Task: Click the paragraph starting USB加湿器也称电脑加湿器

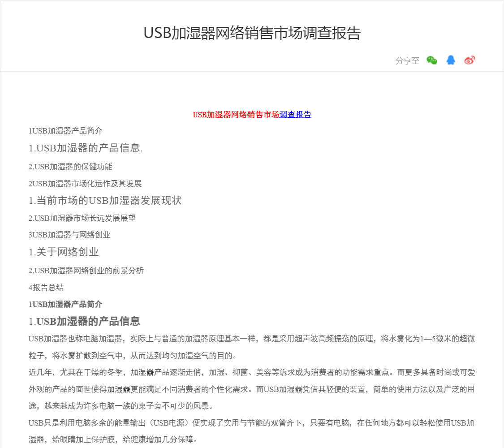Action: [251, 347]
